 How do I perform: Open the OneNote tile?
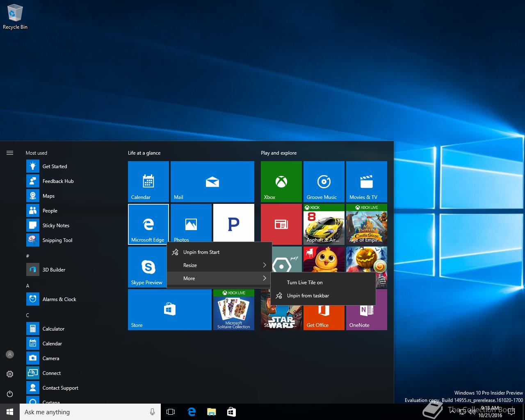click(367, 317)
